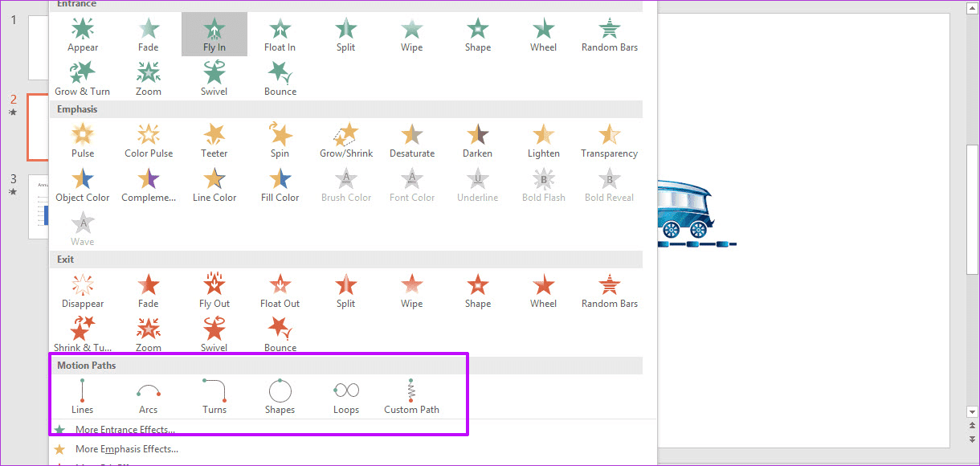Apply the Spin emphasis effect
The image size is (980, 466).
(280, 141)
